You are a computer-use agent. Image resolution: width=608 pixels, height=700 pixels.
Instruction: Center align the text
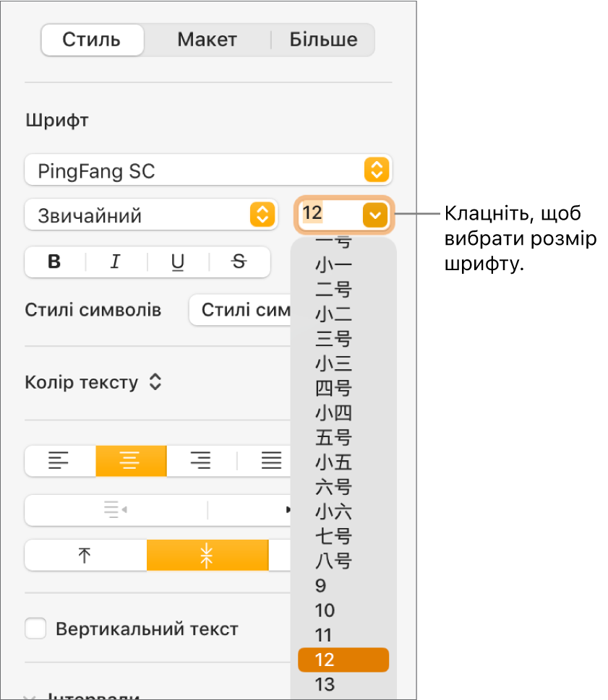point(131,461)
